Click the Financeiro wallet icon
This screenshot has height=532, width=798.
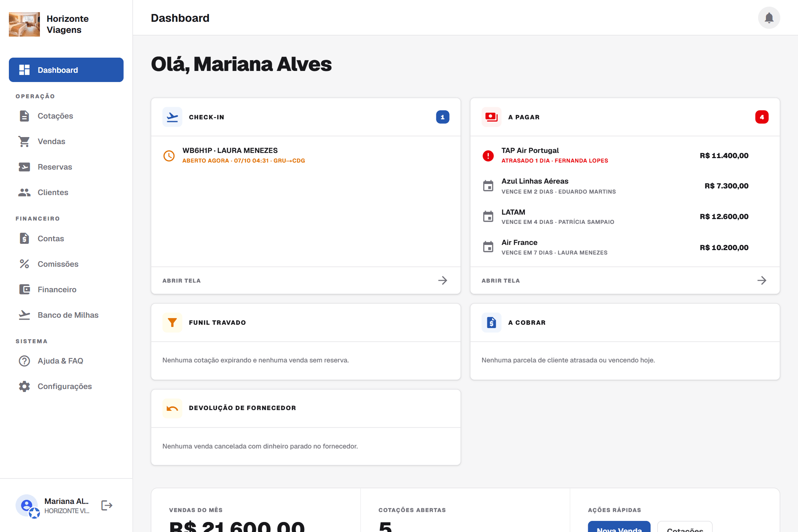(x=24, y=289)
